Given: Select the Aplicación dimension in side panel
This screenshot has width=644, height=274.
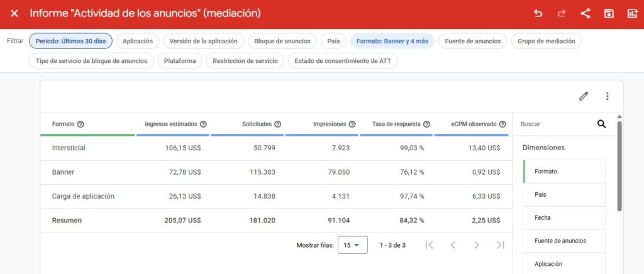Looking at the screenshot, I should 565,264.
